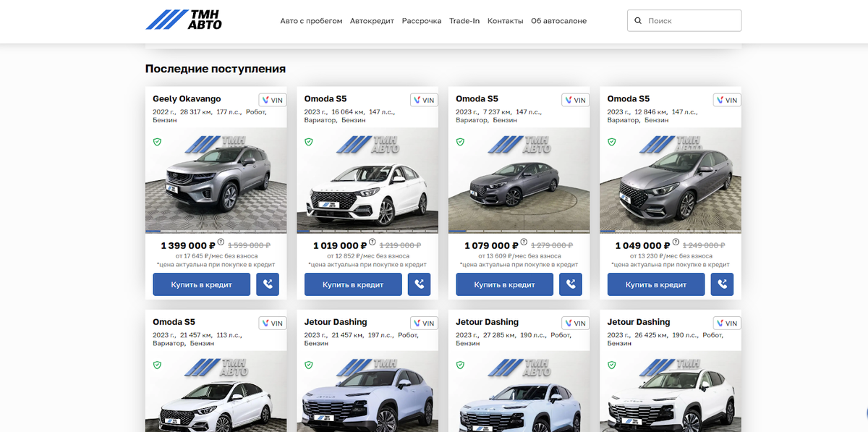Open Omoda S5 title with 12 846 км
The height and width of the screenshot is (432, 868).
629,99
